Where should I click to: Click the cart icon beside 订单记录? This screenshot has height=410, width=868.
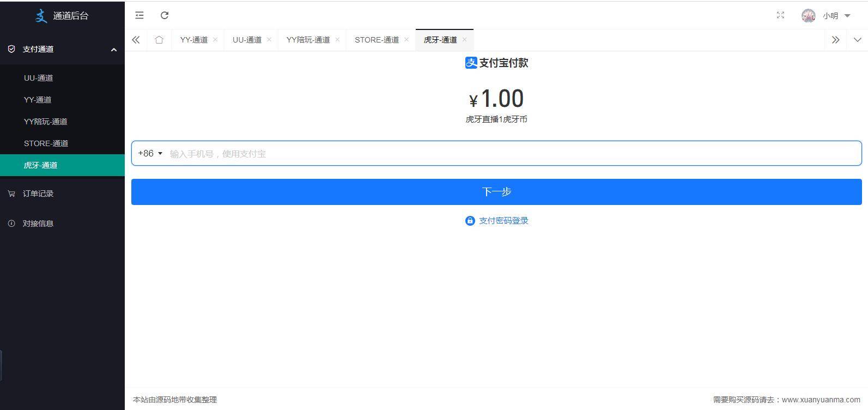(11, 194)
